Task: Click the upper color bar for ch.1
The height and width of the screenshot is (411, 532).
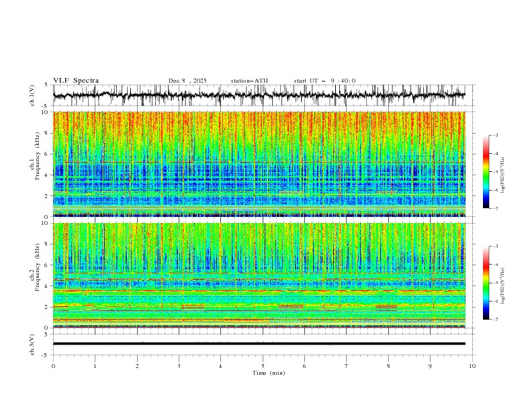Action: (486, 172)
